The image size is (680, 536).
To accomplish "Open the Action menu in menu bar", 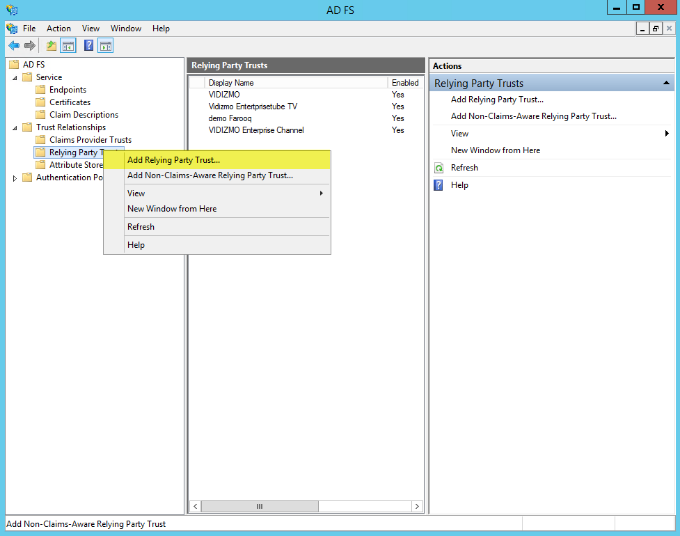I will tap(58, 29).
